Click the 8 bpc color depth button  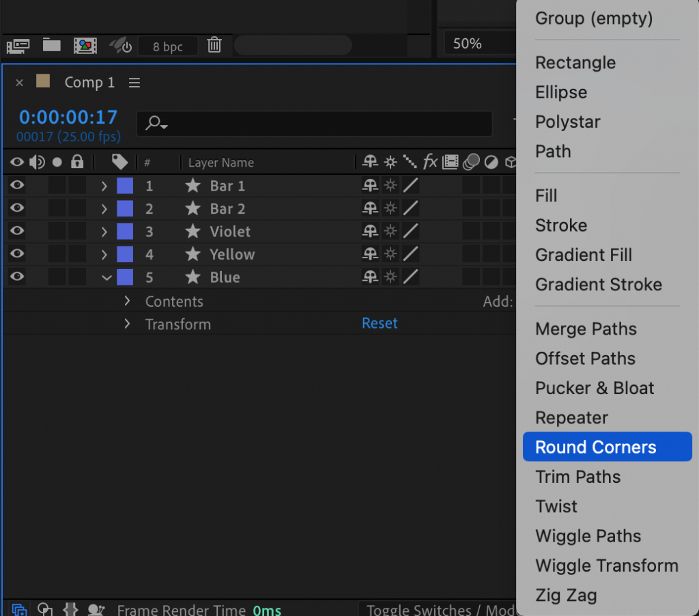168,45
